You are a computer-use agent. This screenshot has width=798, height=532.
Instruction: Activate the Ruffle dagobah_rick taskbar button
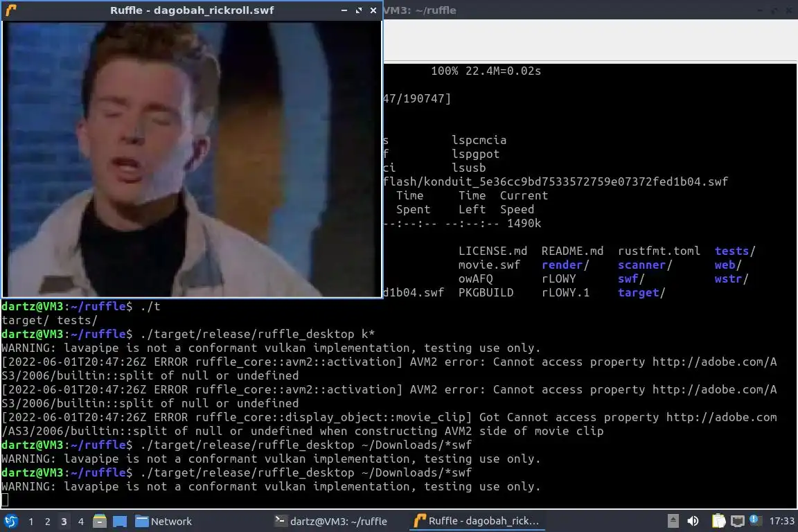(x=477, y=522)
